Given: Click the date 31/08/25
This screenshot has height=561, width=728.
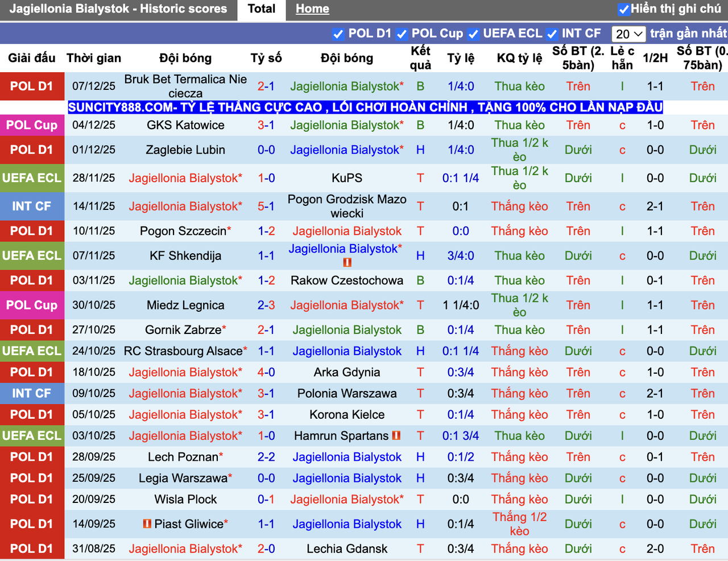Looking at the screenshot, I should pos(94,549).
